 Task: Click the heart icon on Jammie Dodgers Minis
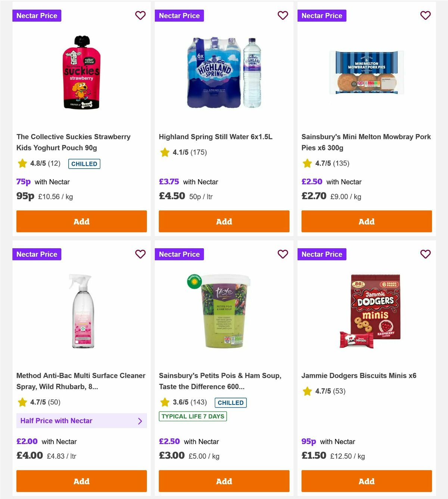[x=425, y=254]
